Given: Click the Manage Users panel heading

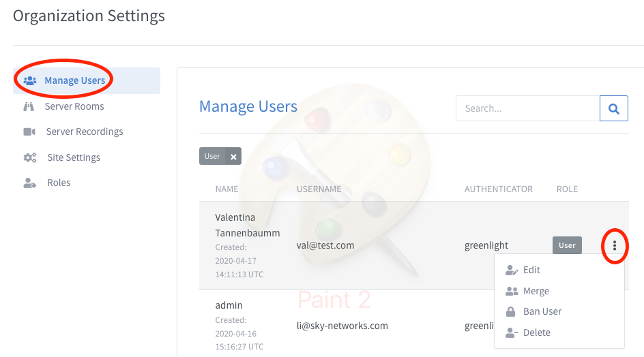Looking at the screenshot, I should (x=248, y=106).
